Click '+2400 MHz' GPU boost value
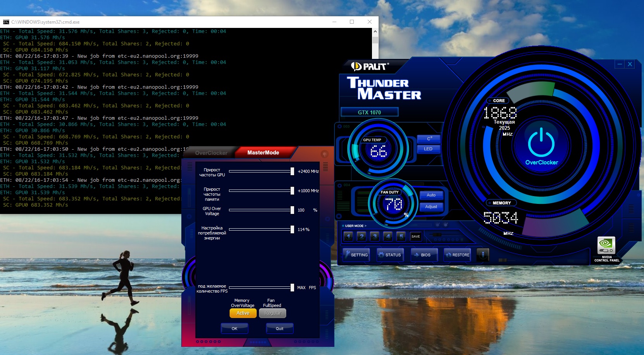Viewport: 644px width, 355px height. tap(308, 171)
